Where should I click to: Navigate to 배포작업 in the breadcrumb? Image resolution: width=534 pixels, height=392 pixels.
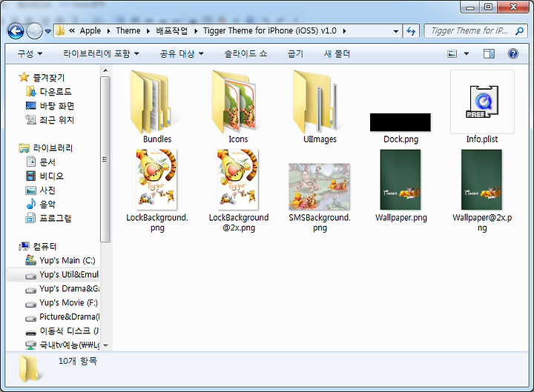coord(171,31)
